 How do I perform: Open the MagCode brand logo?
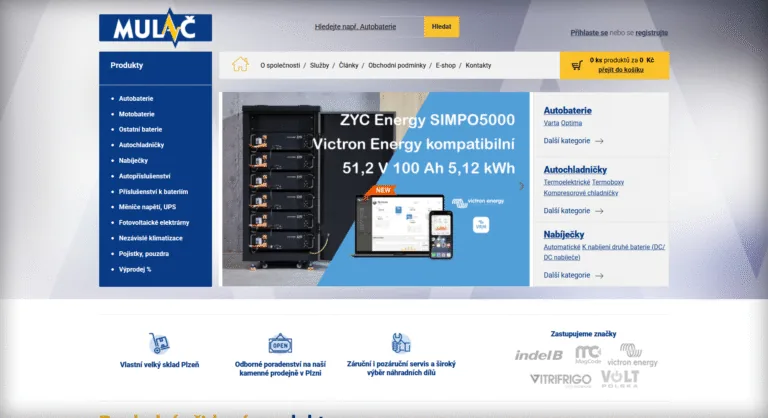588,354
